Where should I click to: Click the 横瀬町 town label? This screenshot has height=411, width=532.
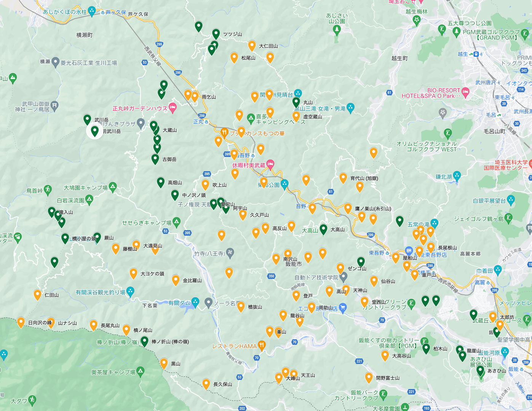(x=84, y=35)
